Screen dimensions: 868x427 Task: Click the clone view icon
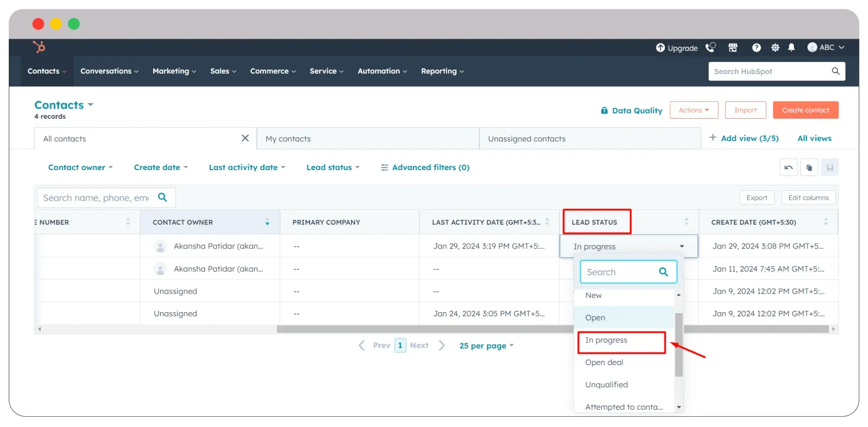click(809, 167)
